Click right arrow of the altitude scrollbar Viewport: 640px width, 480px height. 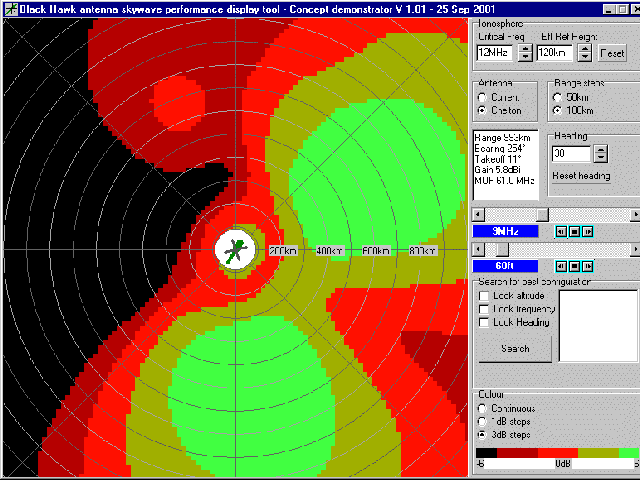pos(635,249)
